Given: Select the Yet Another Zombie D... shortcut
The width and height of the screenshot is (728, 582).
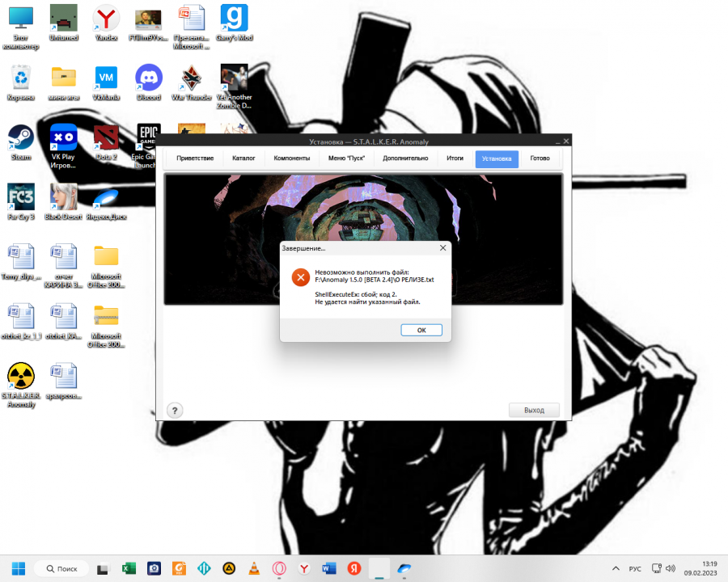Looking at the screenshot, I should [234, 86].
